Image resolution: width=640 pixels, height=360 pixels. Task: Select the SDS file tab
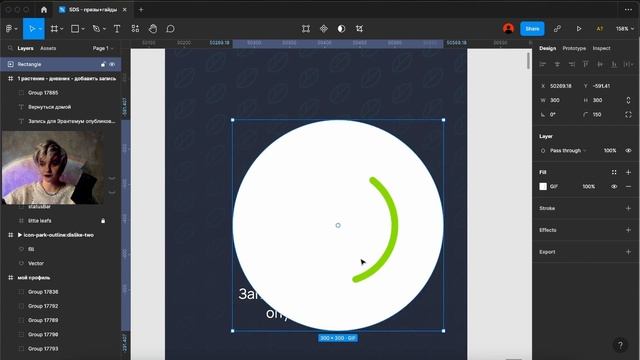pyautogui.click(x=93, y=9)
